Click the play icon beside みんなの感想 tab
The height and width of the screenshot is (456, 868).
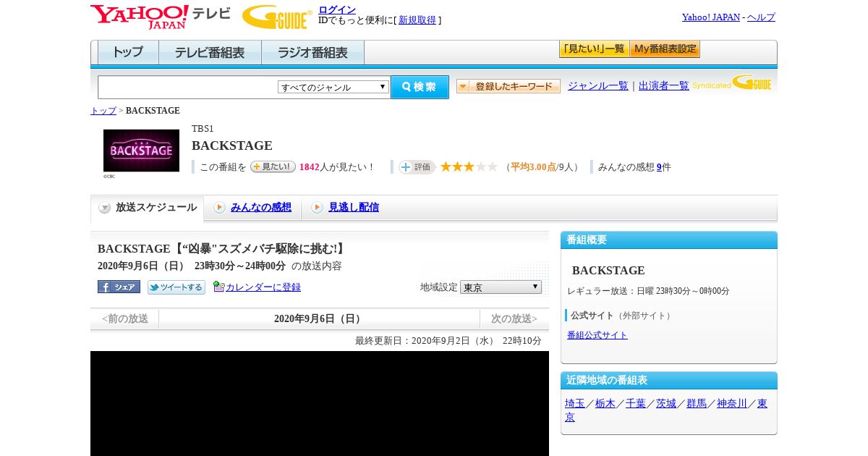[x=219, y=208]
